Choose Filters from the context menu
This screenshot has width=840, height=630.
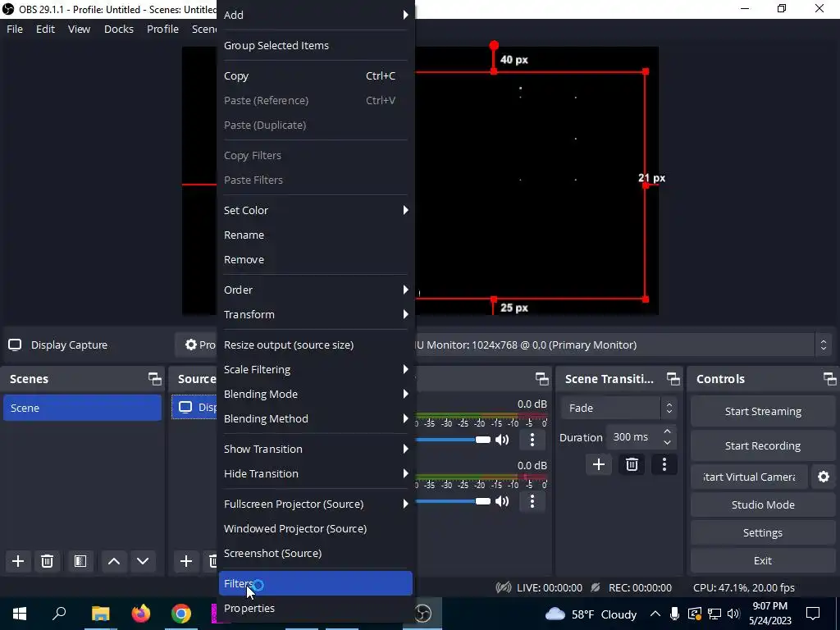(x=316, y=583)
